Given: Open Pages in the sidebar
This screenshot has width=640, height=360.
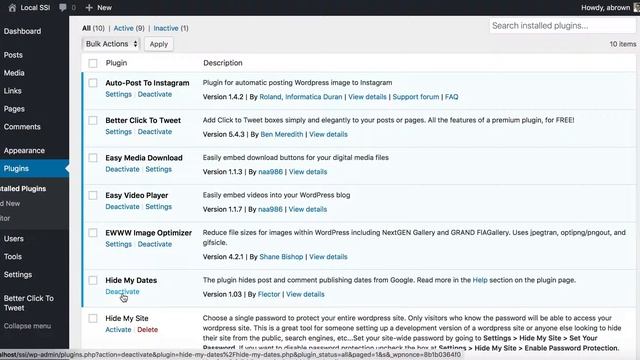Looking at the screenshot, I should [14, 109].
